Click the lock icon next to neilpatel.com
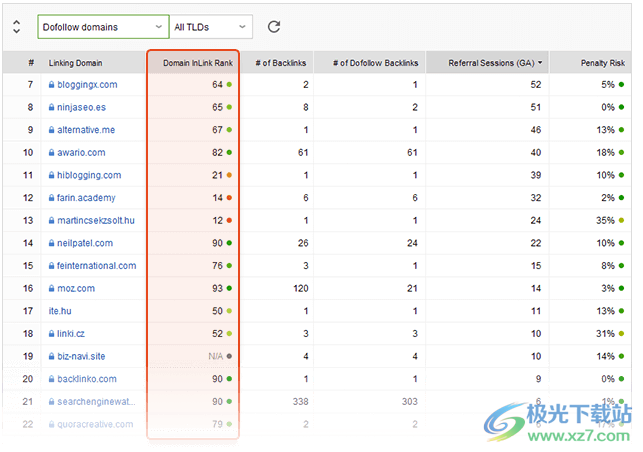This screenshot has width=643, height=452. coord(51,243)
